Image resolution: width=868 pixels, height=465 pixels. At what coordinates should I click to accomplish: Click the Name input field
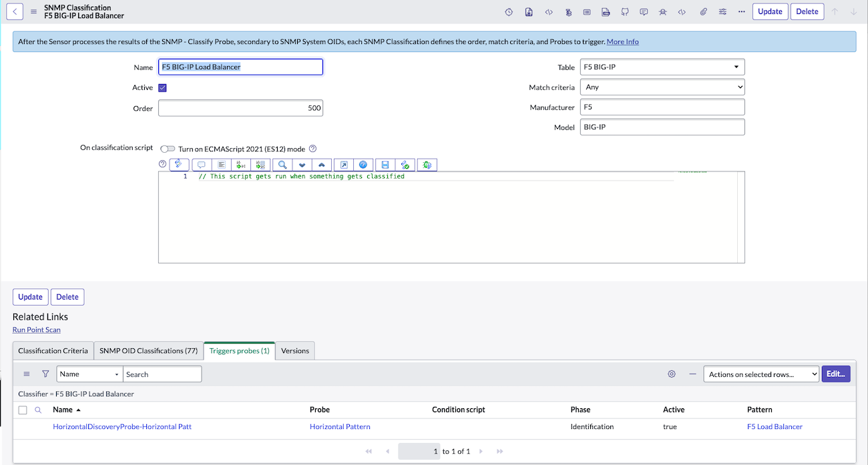click(x=240, y=67)
